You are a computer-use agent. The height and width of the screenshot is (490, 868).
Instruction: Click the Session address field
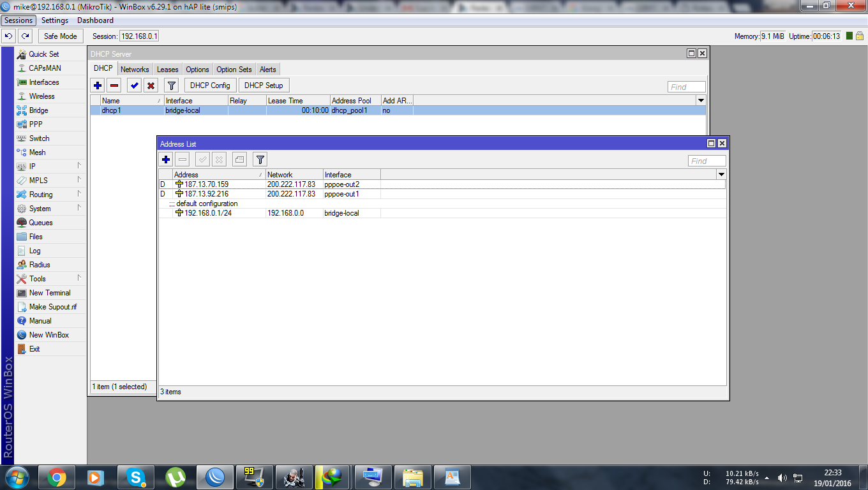(x=139, y=36)
